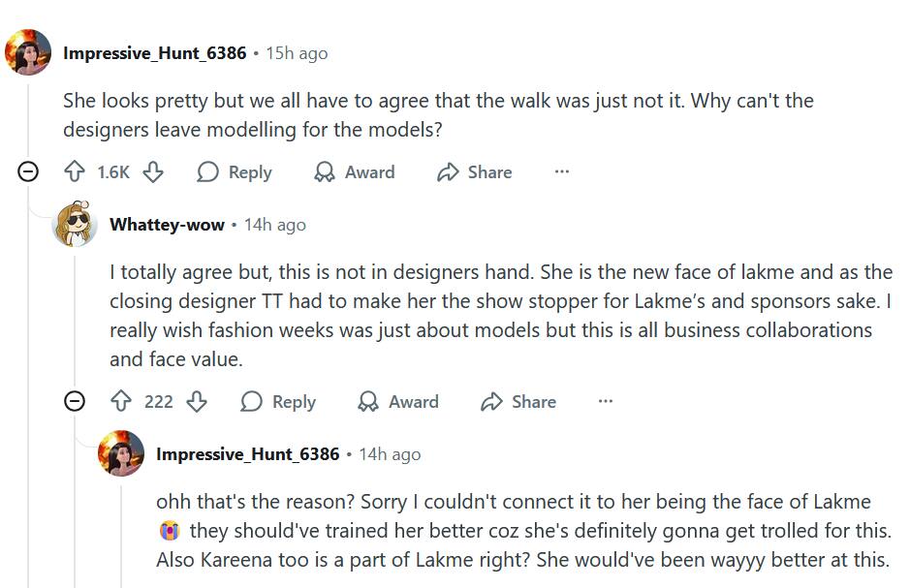
Task: Open Impressive_Hunt_6386's profile from the top comment
Action: [155, 53]
